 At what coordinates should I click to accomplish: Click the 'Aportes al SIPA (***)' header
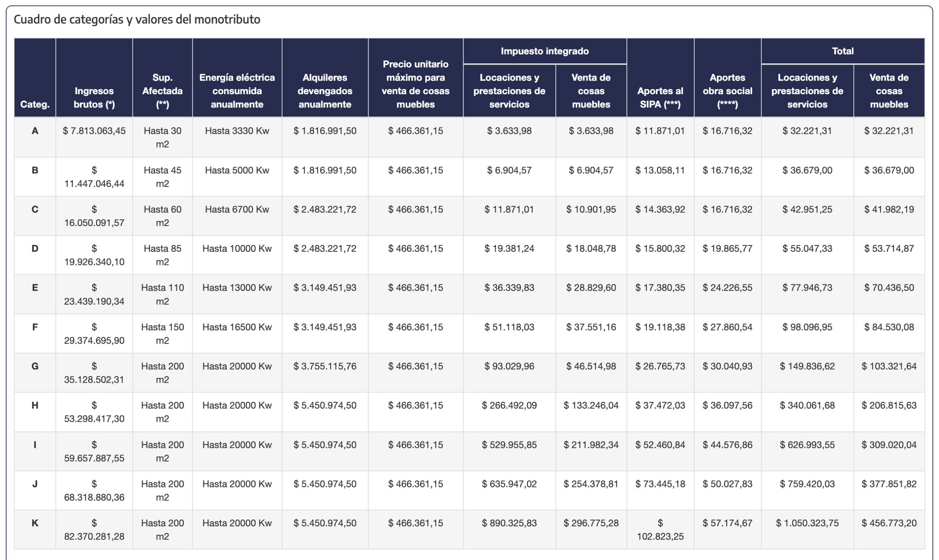(x=660, y=97)
